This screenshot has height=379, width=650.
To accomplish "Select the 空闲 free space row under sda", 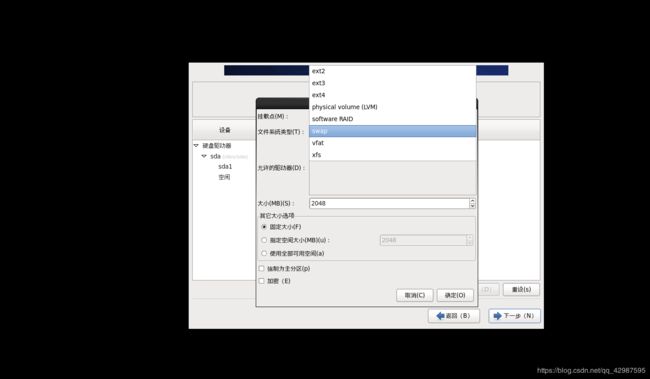I will (224, 177).
